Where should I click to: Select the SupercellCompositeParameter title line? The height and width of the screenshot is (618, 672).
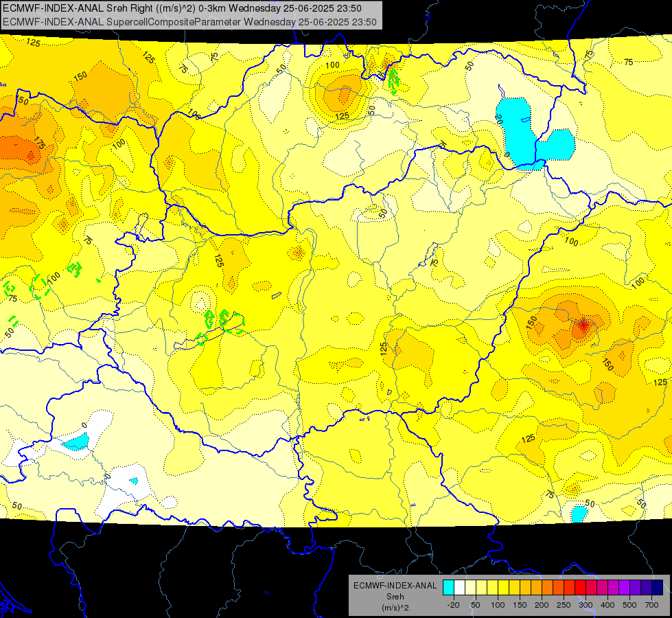click(190, 22)
